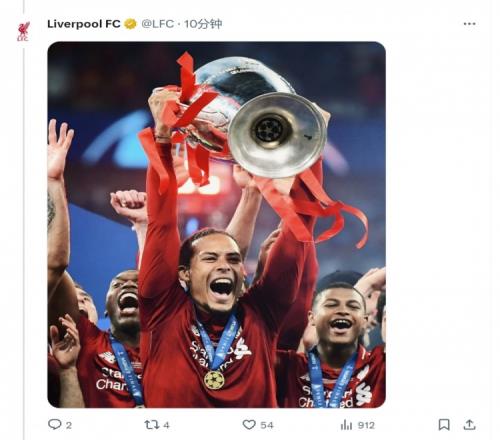This screenshot has width=500, height=440.
Task: Open the Liverpool FC display name link
Action: [84, 24]
